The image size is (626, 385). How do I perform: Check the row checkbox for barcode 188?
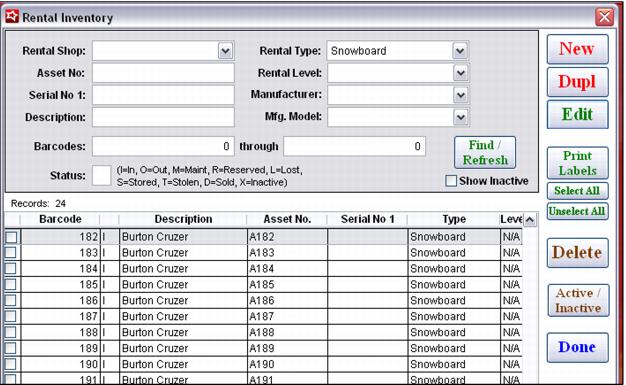click(x=11, y=333)
